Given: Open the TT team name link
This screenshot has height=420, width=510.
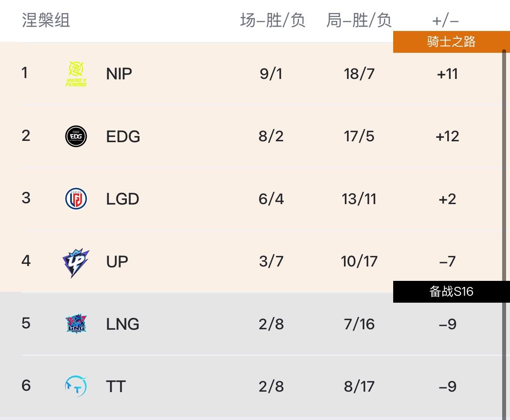Looking at the screenshot, I should click(116, 386).
